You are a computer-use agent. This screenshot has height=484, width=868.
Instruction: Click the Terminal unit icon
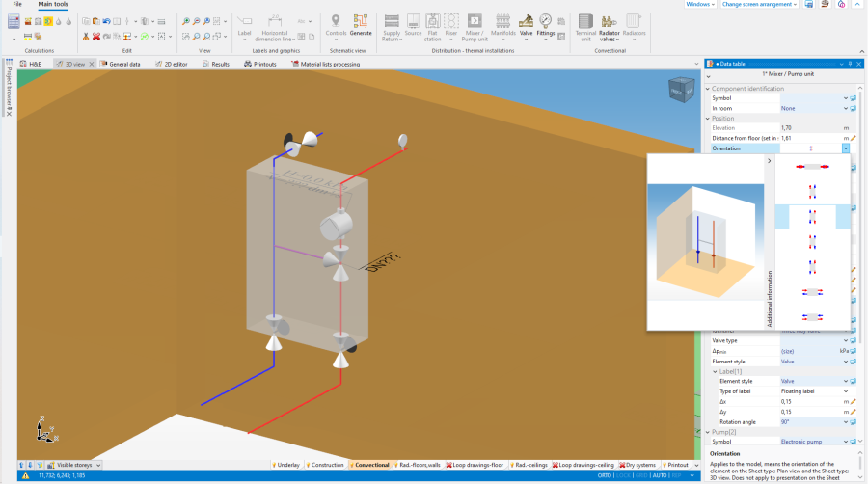(585, 27)
